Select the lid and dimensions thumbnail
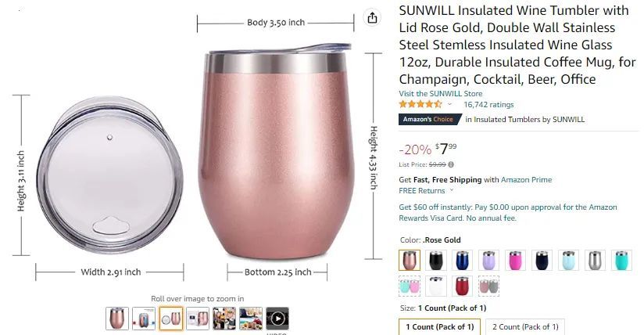644x335 pixels. (171, 319)
